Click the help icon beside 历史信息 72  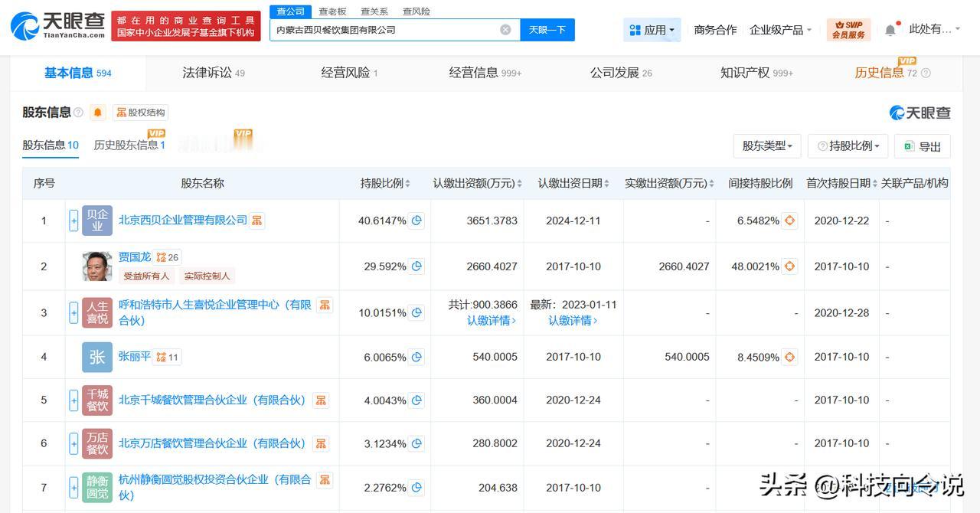(926, 74)
